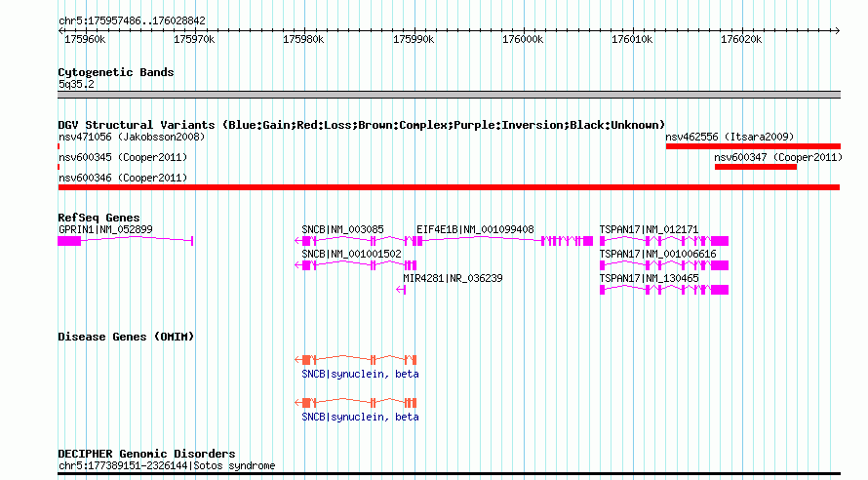Click the chr5:175957486..176028842 coordinate label
Screen dimensions: 868x480
coord(132,20)
